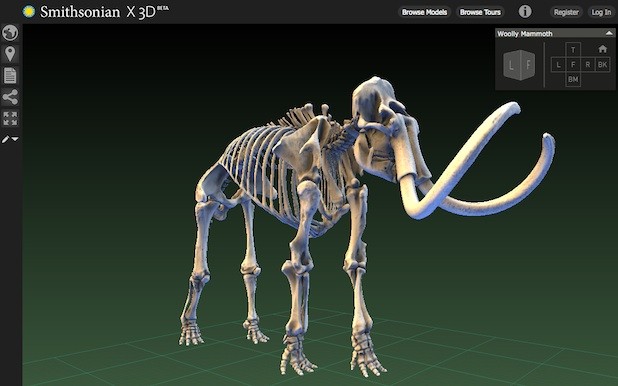Screen dimensions: 618x386
Task: Click the 3D orientation cube
Action: click(519, 65)
